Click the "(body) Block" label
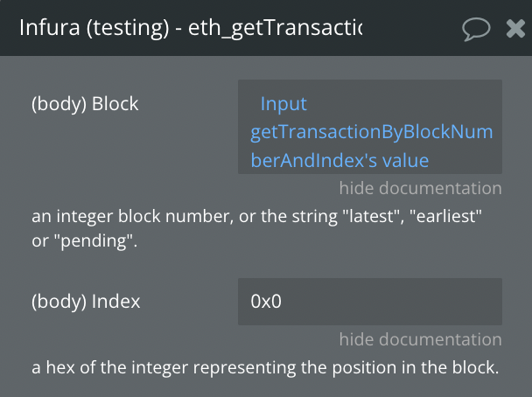The image size is (532, 397). (85, 104)
